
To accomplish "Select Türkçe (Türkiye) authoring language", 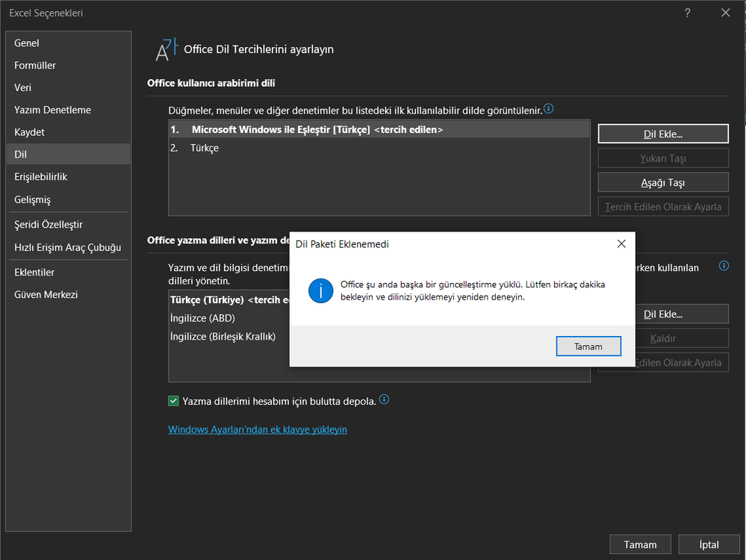I will pyautogui.click(x=229, y=299).
